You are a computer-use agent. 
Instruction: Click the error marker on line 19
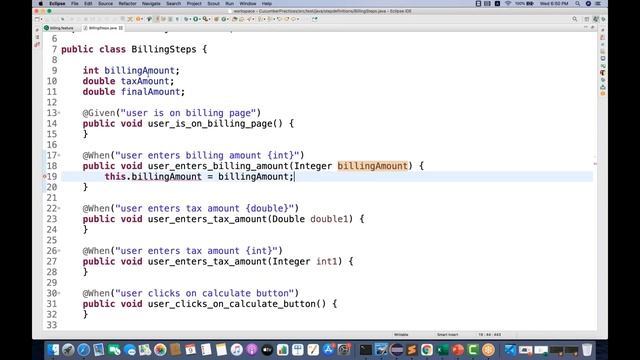44,177
